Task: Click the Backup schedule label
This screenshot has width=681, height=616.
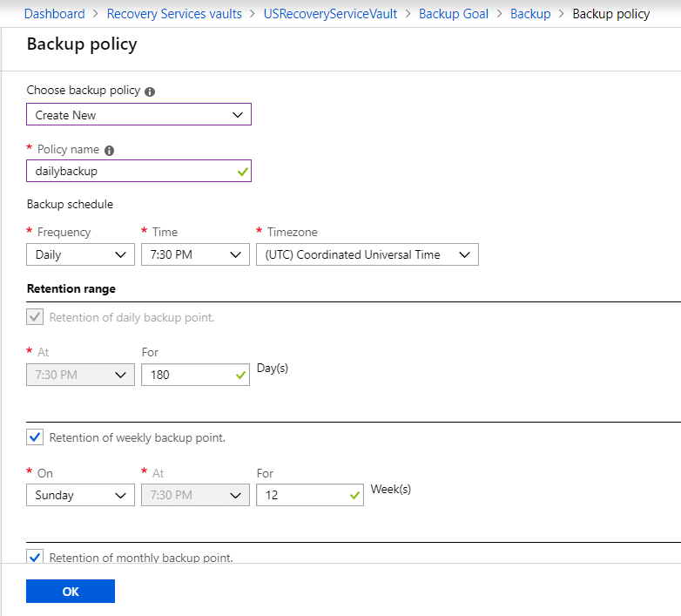Action: pos(70,204)
